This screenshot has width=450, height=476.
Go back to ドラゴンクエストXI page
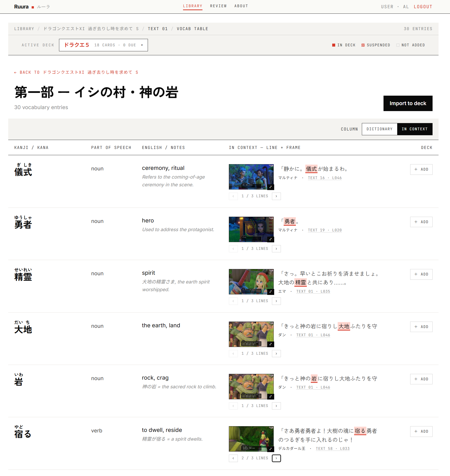click(76, 72)
